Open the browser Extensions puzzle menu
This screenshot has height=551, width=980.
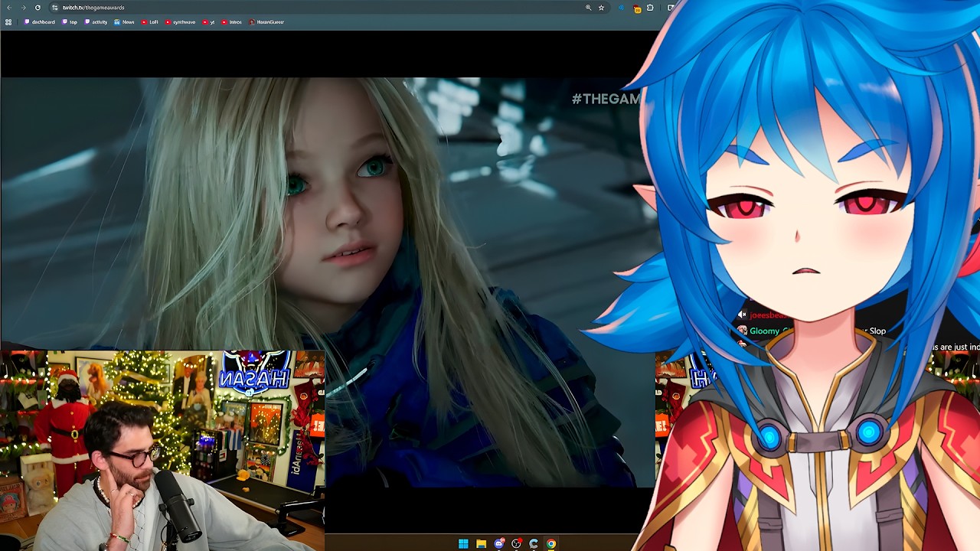click(650, 8)
